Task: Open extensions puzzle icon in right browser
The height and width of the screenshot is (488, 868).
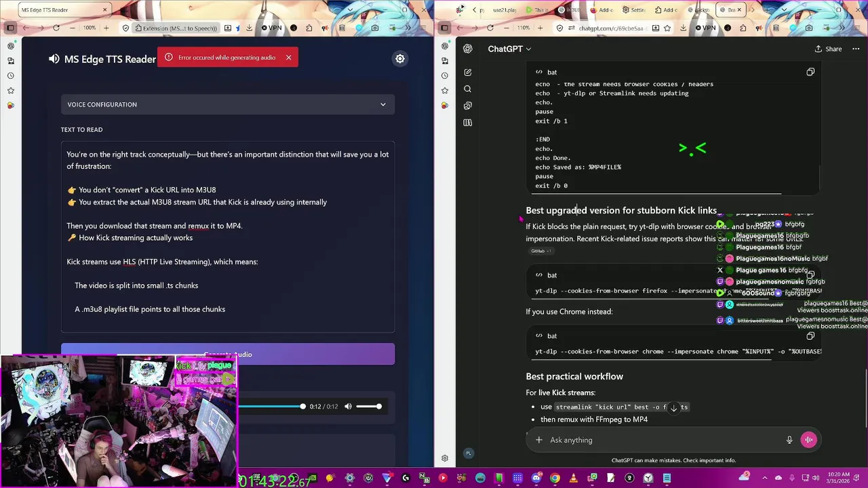Action: [743, 28]
